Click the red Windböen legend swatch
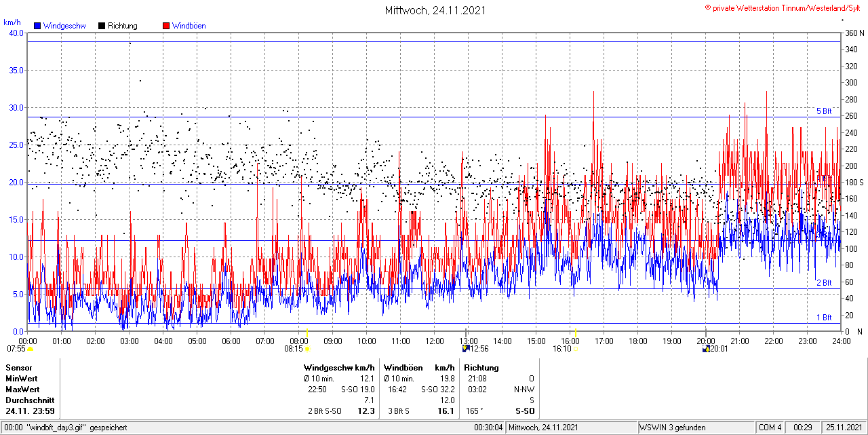868x435 pixels. pos(166,26)
